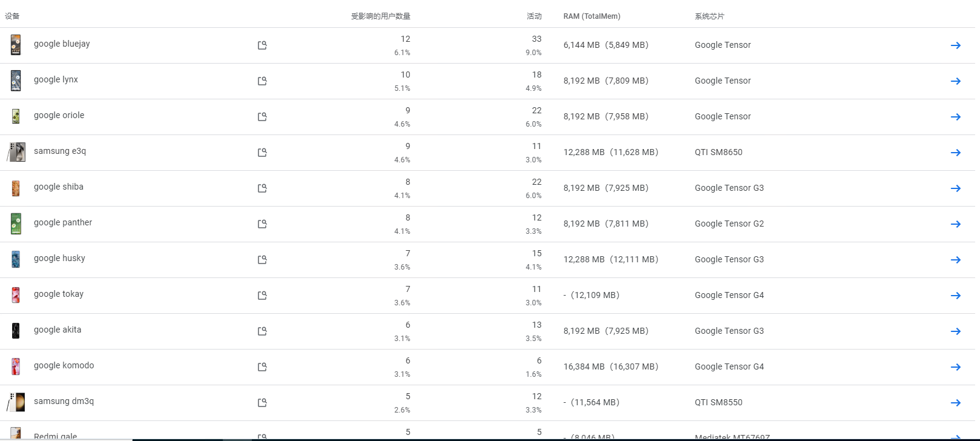This screenshot has width=980, height=441.
Task: Click the small icon beside google shiba
Action: [x=262, y=188]
